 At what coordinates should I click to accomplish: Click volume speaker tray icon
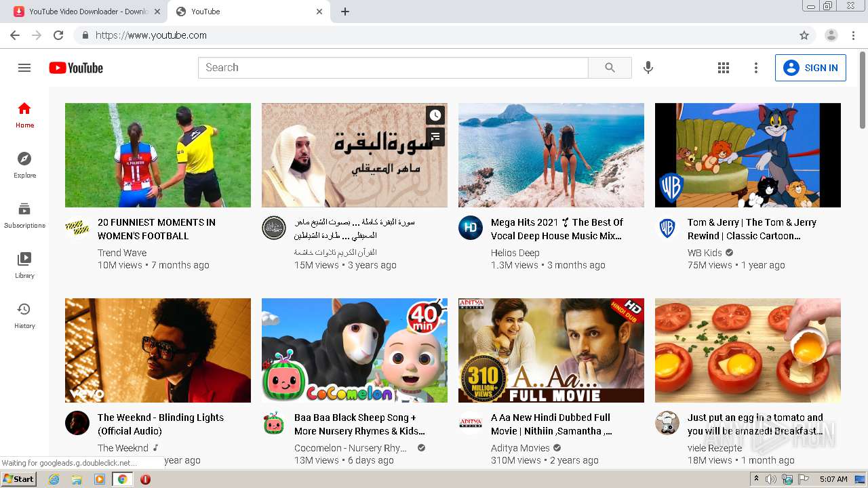point(771,479)
